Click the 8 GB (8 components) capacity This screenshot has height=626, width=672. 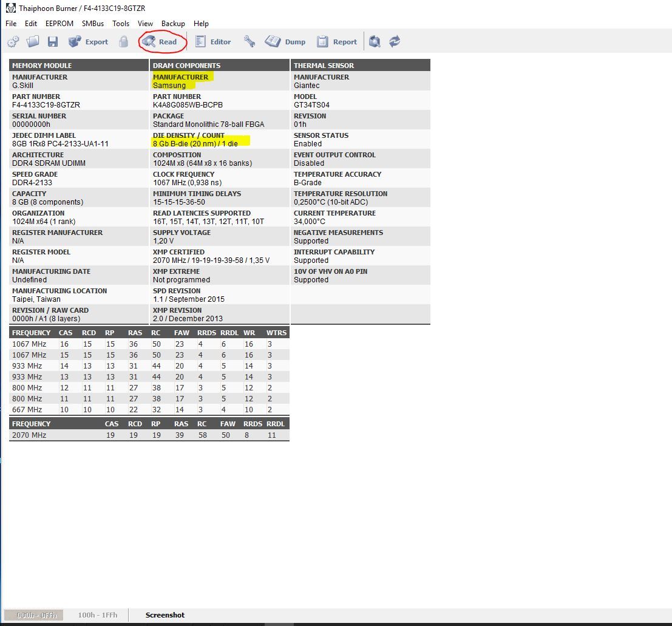click(x=47, y=202)
